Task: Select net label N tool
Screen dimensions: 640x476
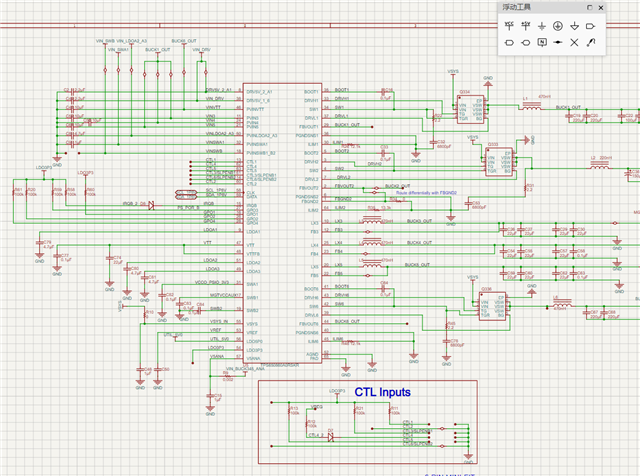Action: pyautogui.click(x=542, y=42)
